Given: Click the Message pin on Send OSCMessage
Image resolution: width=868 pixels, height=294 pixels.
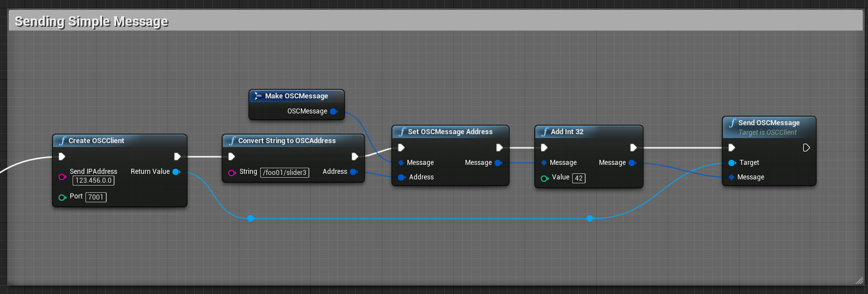Looking at the screenshot, I should pyautogui.click(x=732, y=177).
